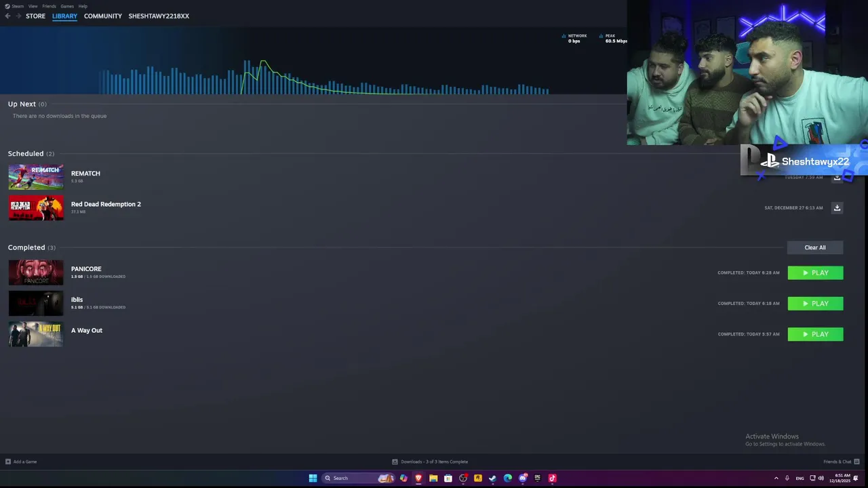Click the Completed heading
Viewport: 868px width, 488px height.
click(32, 247)
